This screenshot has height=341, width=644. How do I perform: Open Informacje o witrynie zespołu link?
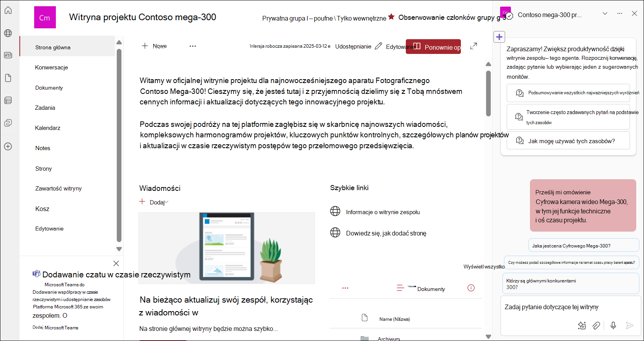click(383, 212)
